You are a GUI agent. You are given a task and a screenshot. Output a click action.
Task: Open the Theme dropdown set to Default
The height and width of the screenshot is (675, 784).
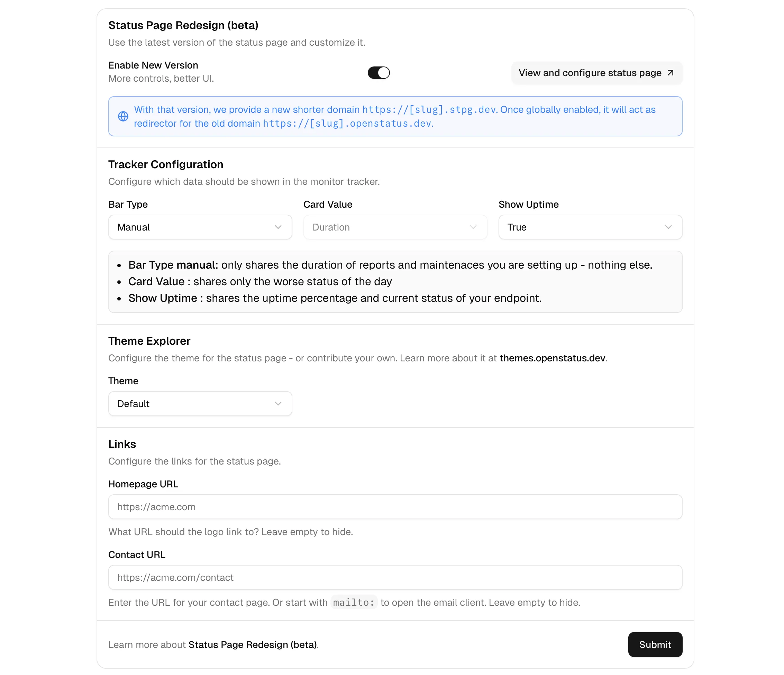(200, 404)
